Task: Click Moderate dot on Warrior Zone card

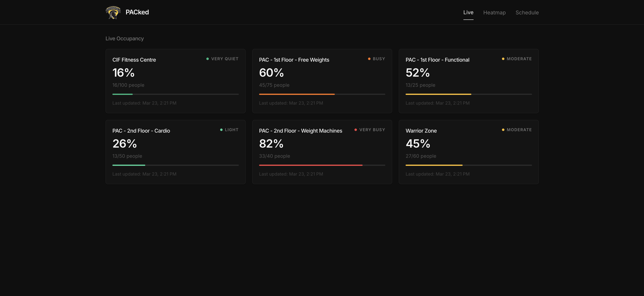Action: tap(503, 130)
